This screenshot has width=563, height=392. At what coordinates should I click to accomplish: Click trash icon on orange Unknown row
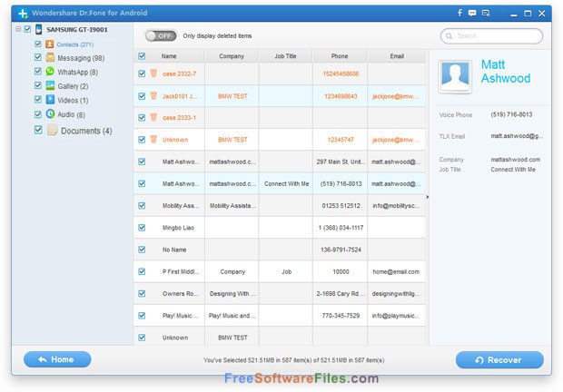[x=153, y=139]
